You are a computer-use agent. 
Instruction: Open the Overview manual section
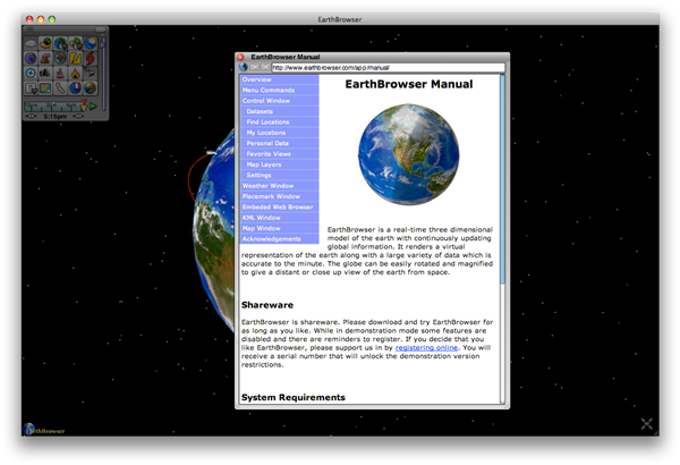pos(279,79)
